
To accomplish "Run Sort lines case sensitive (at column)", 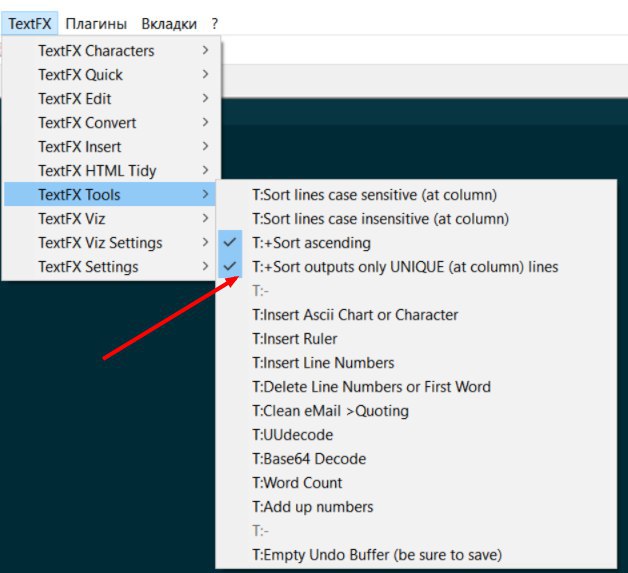I will click(416, 195).
